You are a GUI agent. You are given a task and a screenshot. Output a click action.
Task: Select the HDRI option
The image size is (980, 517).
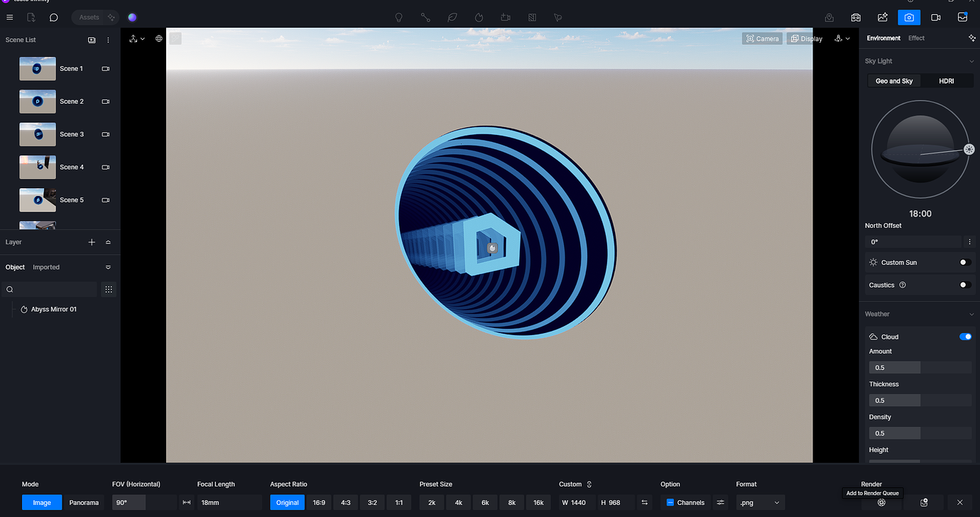[947, 81]
